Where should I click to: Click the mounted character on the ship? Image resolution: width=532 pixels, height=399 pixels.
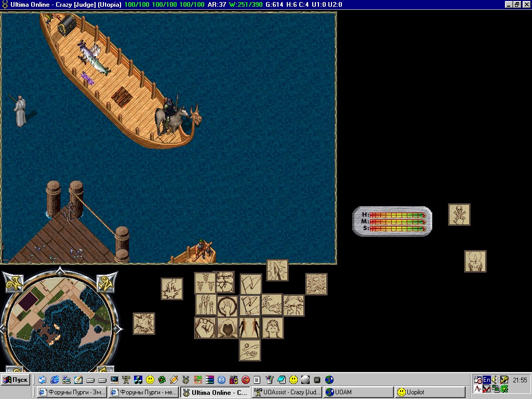point(169,115)
